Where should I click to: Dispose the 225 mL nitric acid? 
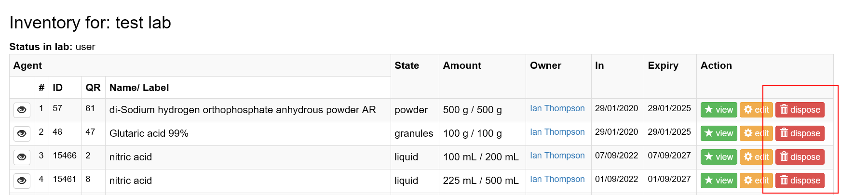coord(800,181)
